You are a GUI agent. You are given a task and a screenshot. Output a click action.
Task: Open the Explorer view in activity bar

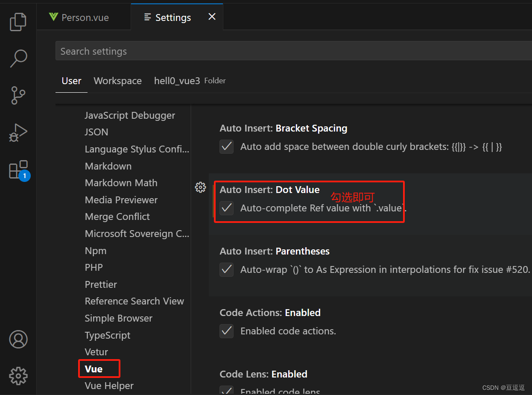pyautogui.click(x=18, y=22)
